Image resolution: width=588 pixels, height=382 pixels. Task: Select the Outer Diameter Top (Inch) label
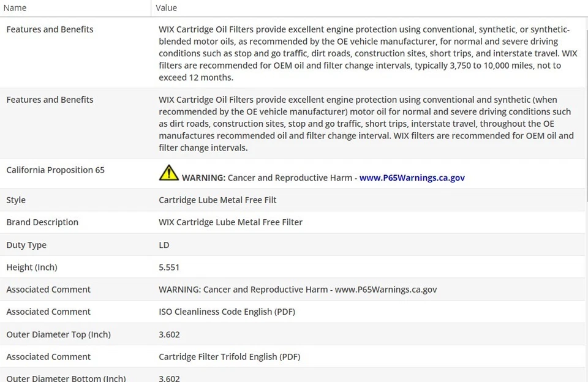pyautogui.click(x=59, y=334)
